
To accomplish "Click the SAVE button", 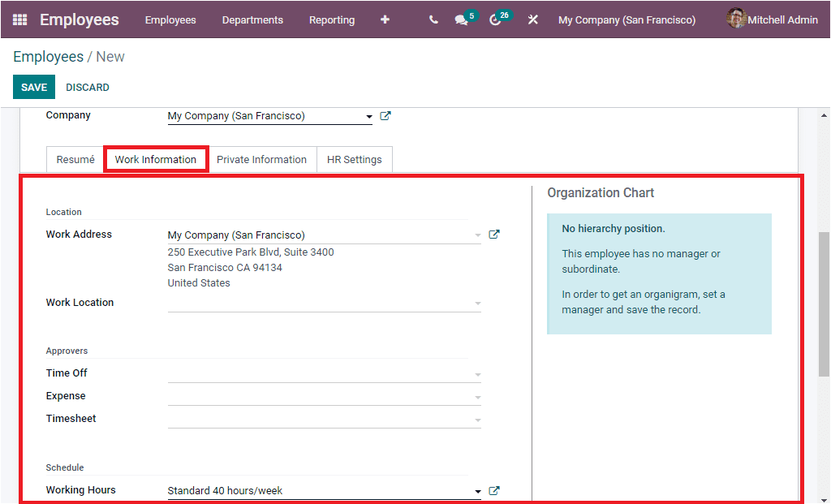I will [x=33, y=87].
